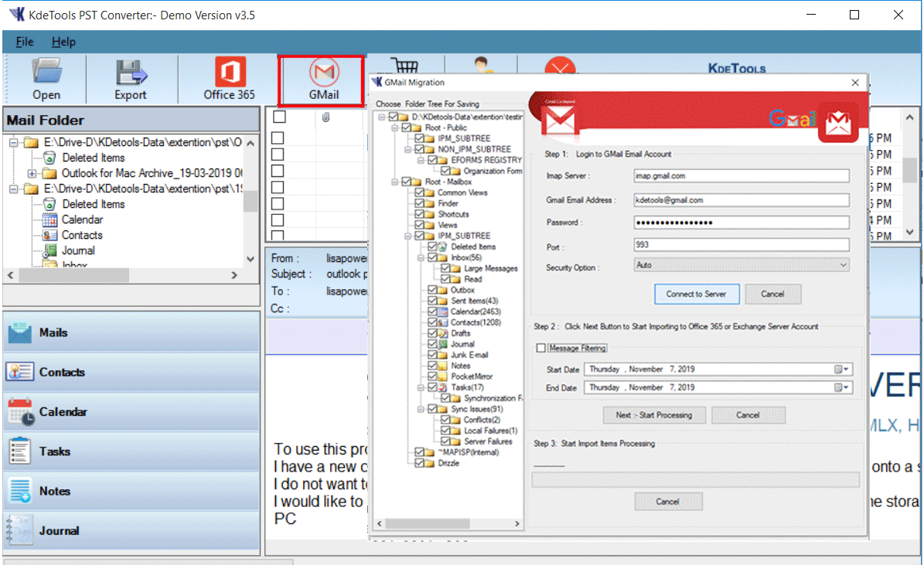The height and width of the screenshot is (565, 924).
Task: Click the shopping cart buy icon
Action: click(x=404, y=65)
